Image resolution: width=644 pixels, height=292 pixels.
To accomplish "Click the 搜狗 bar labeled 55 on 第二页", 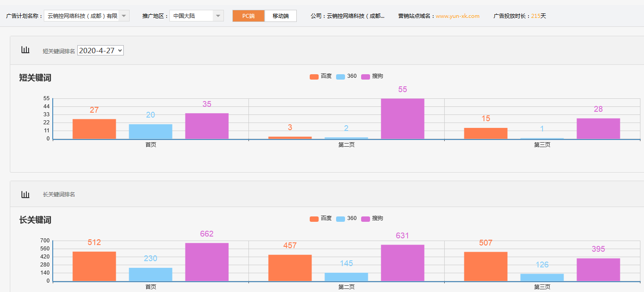I will (402, 118).
